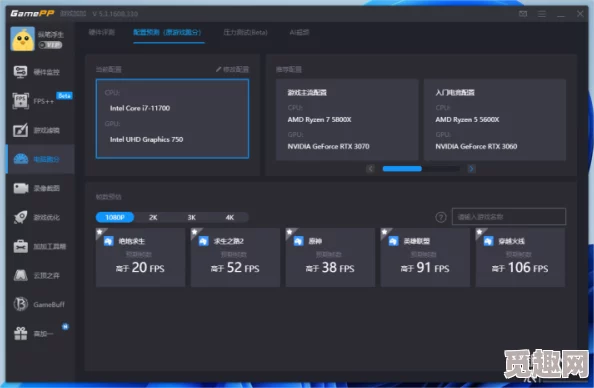Open the game card showing 91 FPS
The image size is (594, 388).
click(425, 257)
